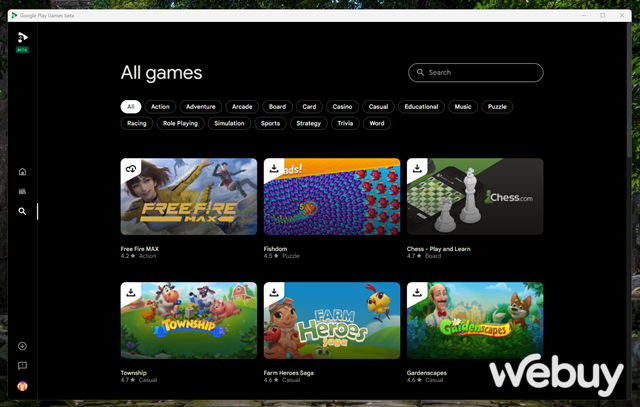Open the Home icon in the sidebar
The image size is (640, 407).
22,171
